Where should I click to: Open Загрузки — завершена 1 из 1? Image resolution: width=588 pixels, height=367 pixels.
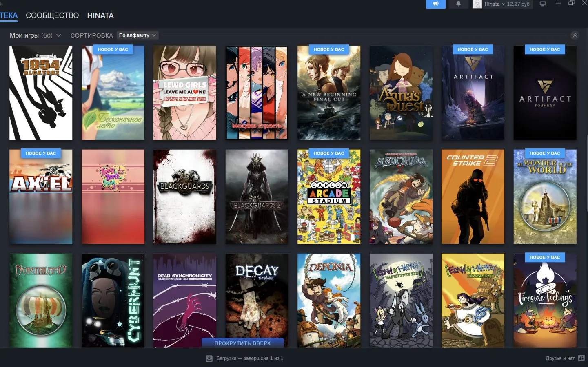click(250, 358)
